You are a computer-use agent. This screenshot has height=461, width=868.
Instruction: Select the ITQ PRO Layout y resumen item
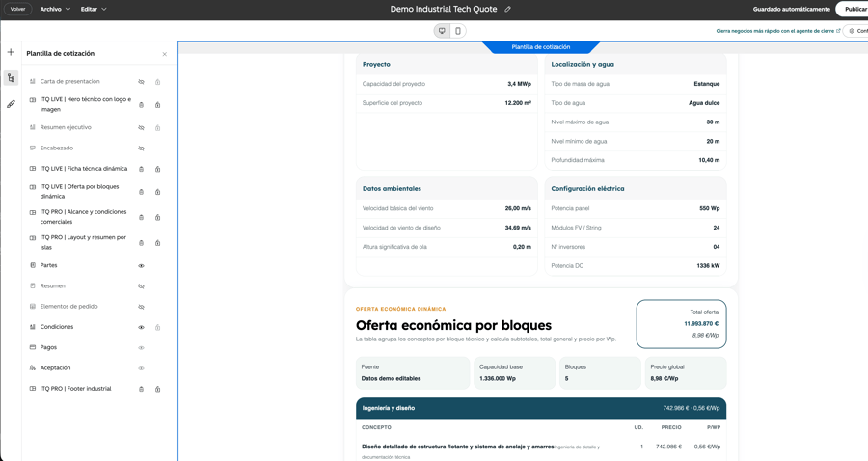coord(83,242)
